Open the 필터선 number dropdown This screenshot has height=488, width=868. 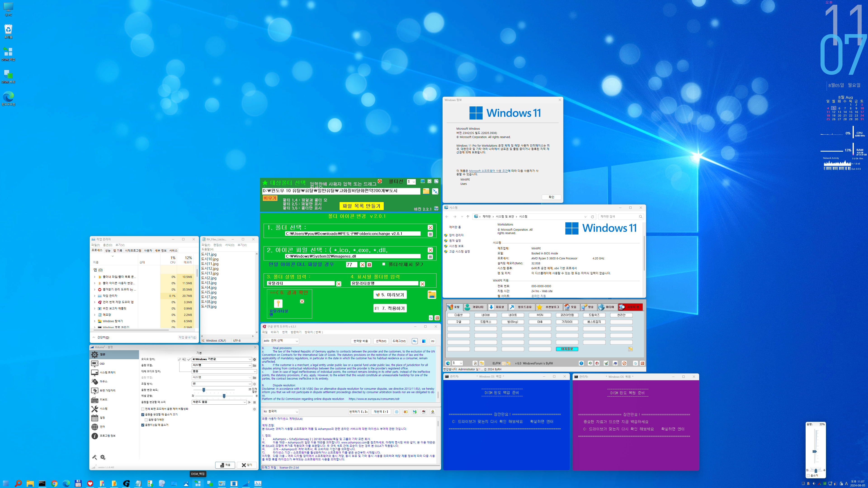(411, 182)
